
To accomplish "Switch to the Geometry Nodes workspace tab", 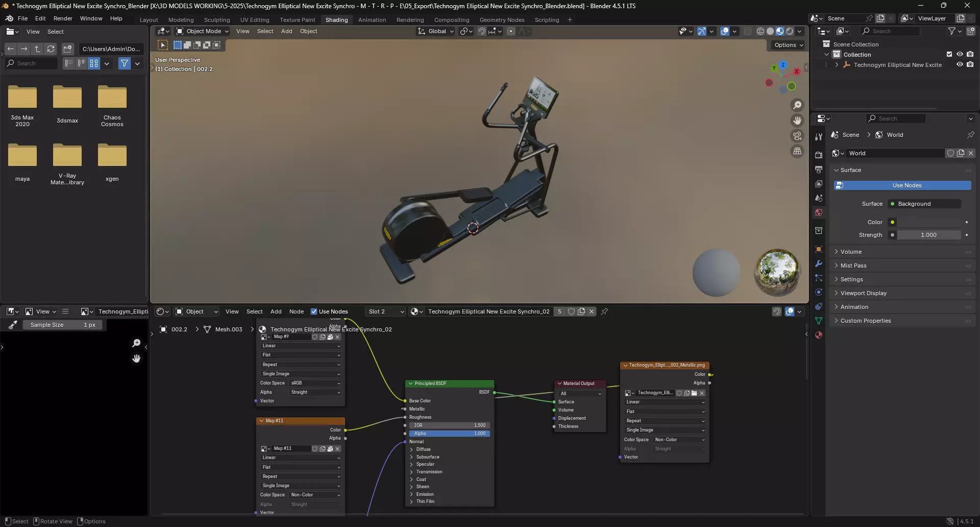I will click(502, 20).
